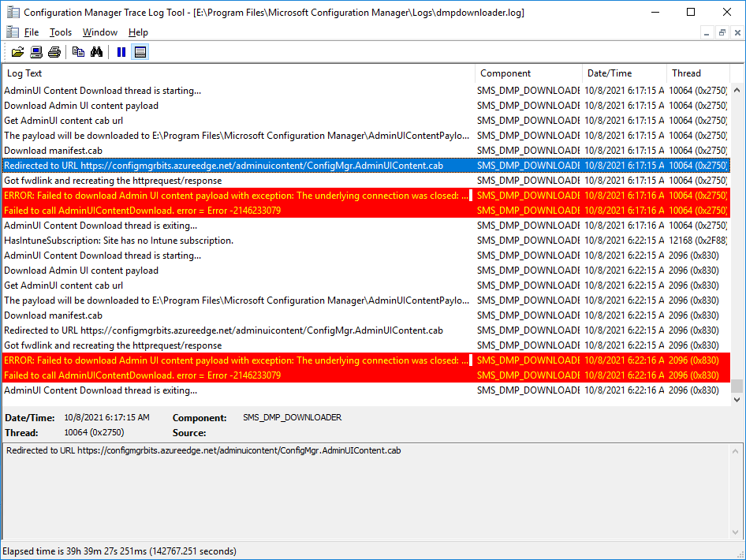Open Find using the binoculars icon
The image size is (746, 560).
coord(95,51)
